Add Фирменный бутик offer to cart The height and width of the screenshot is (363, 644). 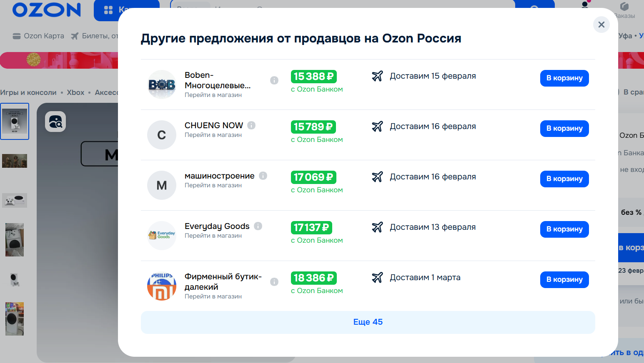pos(564,280)
